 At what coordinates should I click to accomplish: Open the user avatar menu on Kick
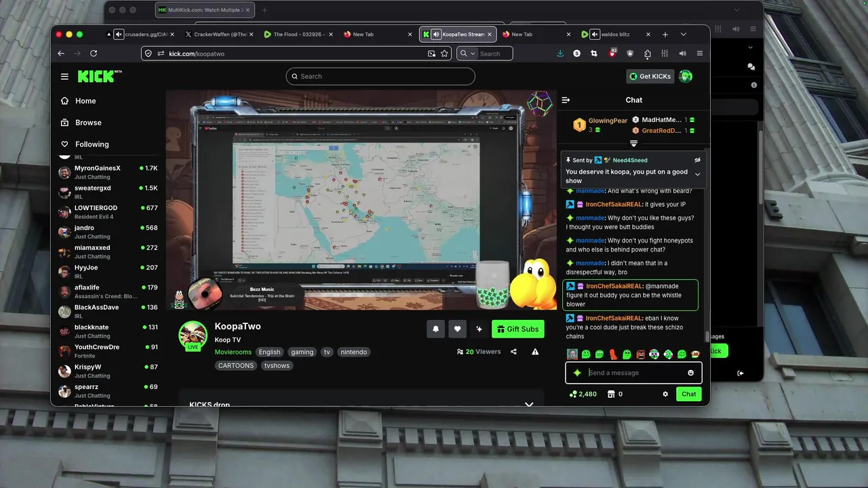686,76
